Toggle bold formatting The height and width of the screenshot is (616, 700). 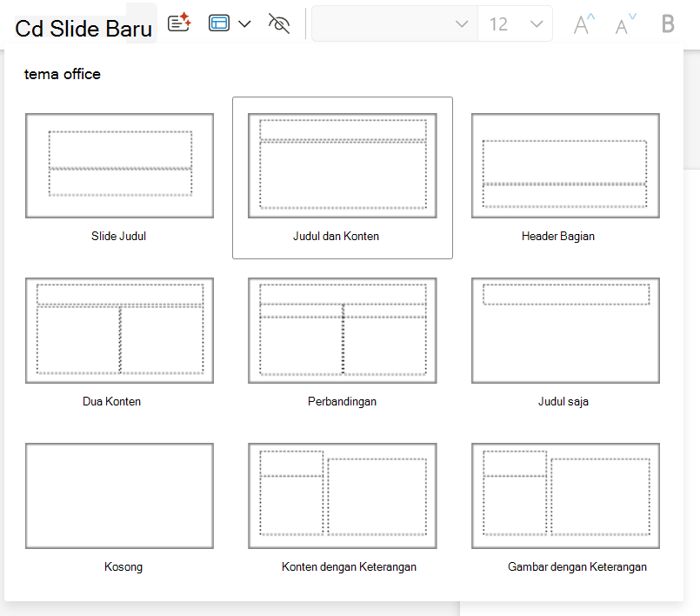click(x=668, y=23)
